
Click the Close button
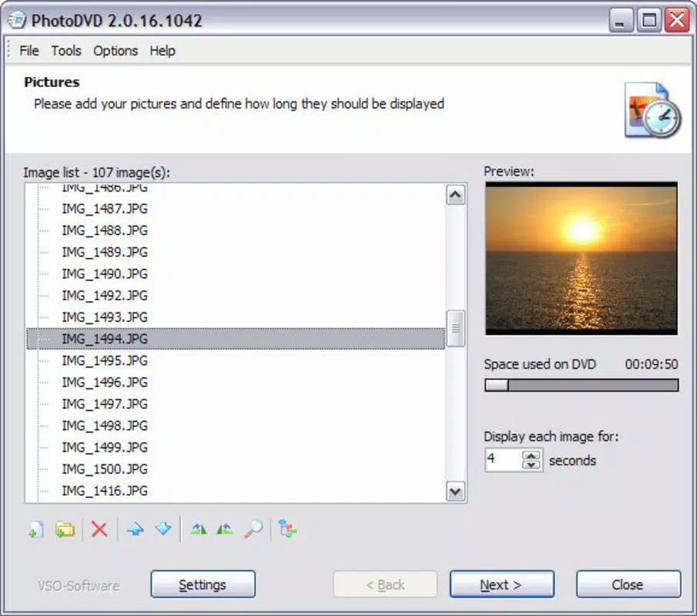628,584
